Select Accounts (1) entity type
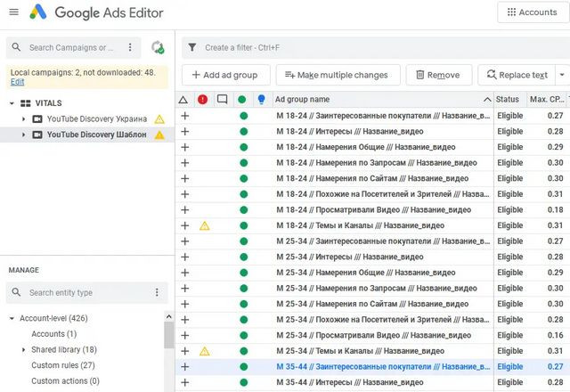 tap(53, 334)
